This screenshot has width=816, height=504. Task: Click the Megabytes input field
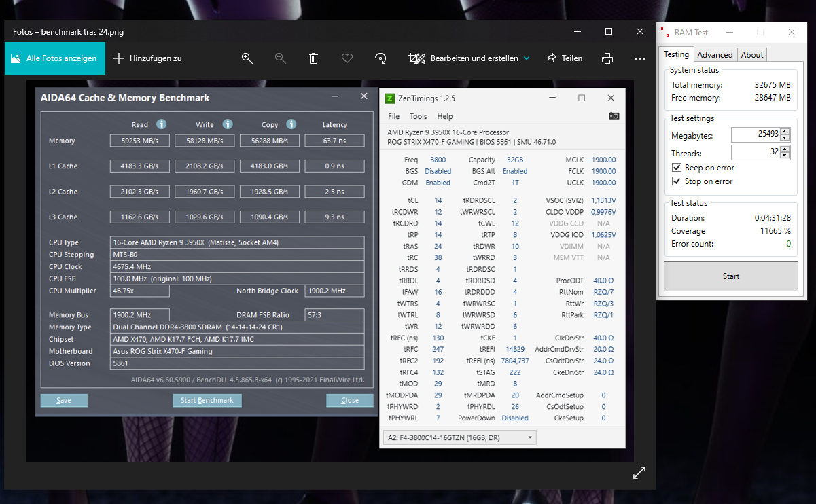coord(756,134)
